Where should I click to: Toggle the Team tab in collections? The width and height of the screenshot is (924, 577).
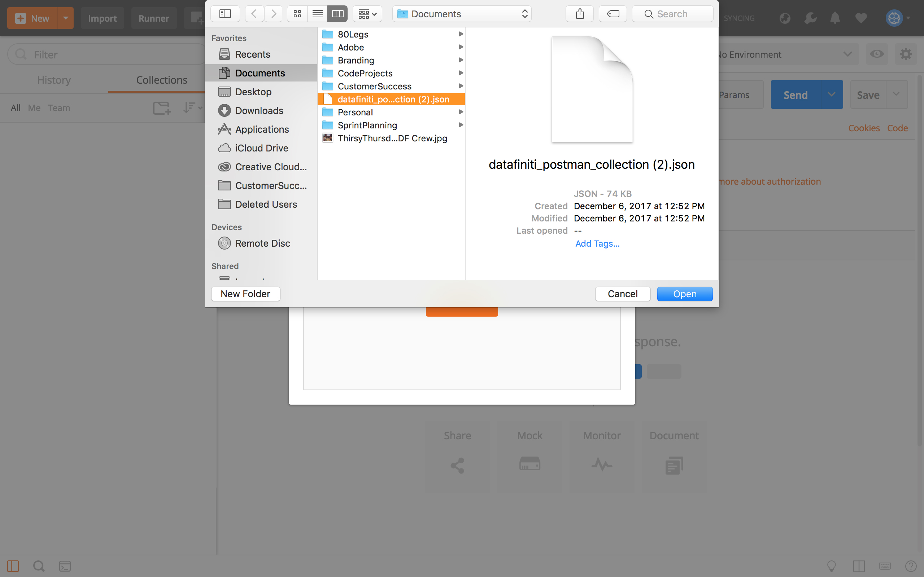[x=58, y=108]
